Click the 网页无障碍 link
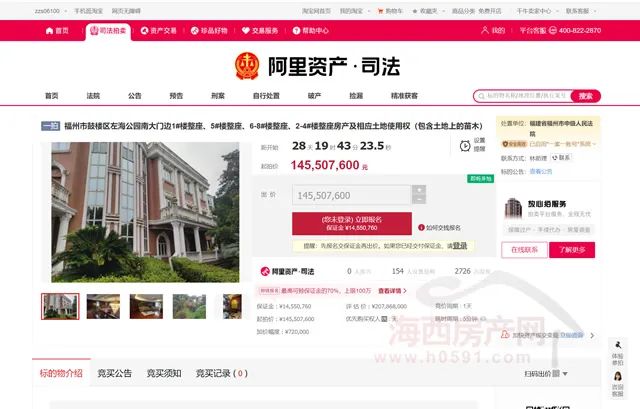Image resolution: width=640 pixels, height=409 pixels. pos(126,11)
